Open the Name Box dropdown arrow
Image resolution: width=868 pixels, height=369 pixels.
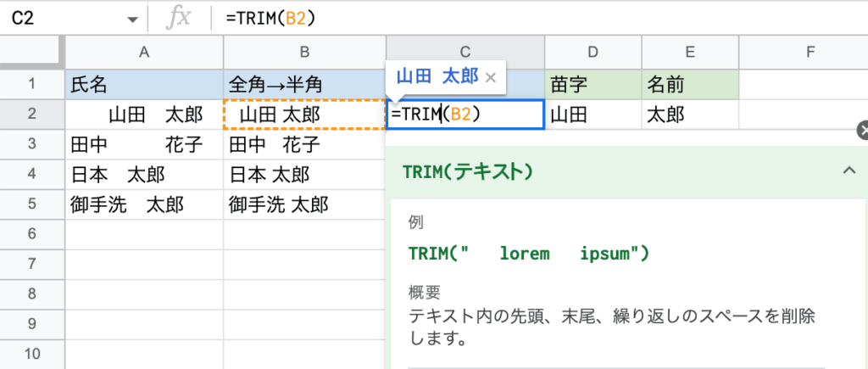pyautogui.click(x=131, y=19)
